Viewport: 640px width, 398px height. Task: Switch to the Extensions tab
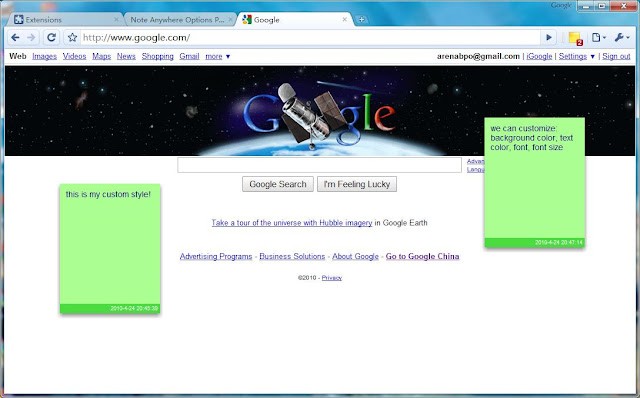[65, 19]
